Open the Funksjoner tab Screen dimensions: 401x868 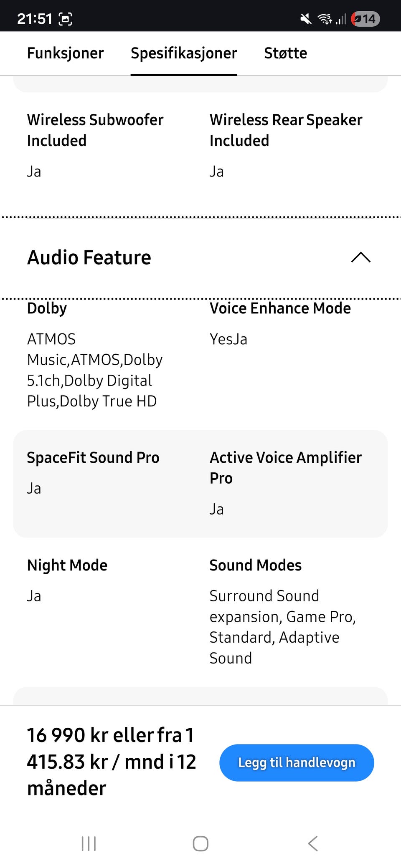click(x=65, y=53)
